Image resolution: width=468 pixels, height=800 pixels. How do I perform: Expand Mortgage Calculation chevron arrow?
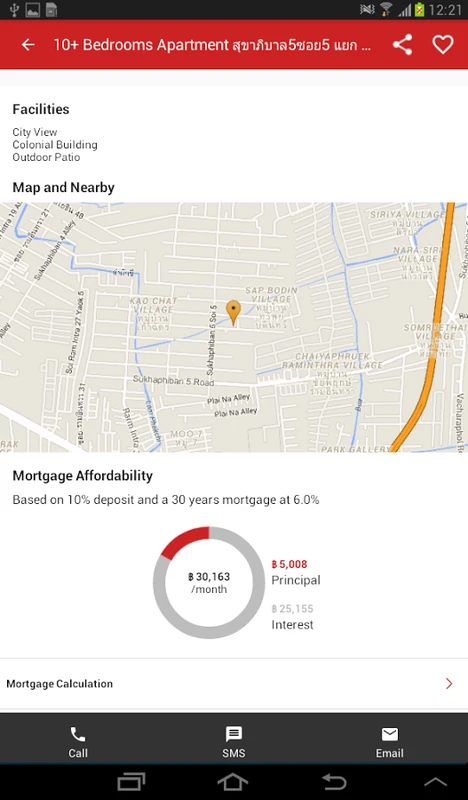click(449, 684)
